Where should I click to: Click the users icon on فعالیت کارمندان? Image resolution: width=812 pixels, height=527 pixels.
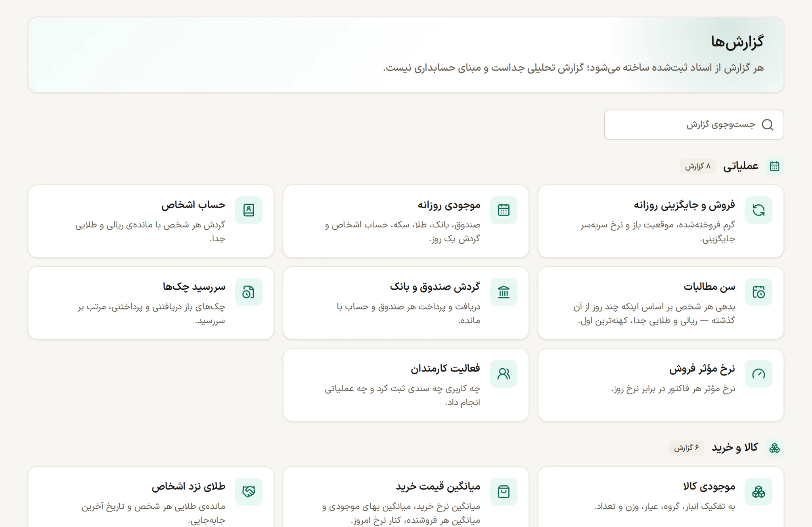click(504, 374)
